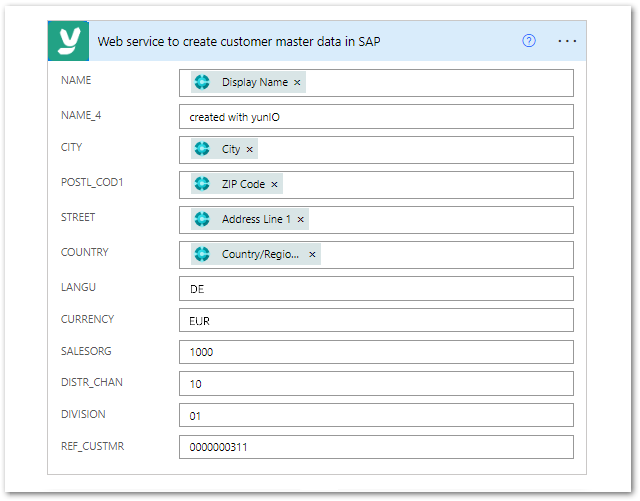Screen dimensions: 640x501
Task: Click the Address Line 1 token icon
Action: pos(202,219)
